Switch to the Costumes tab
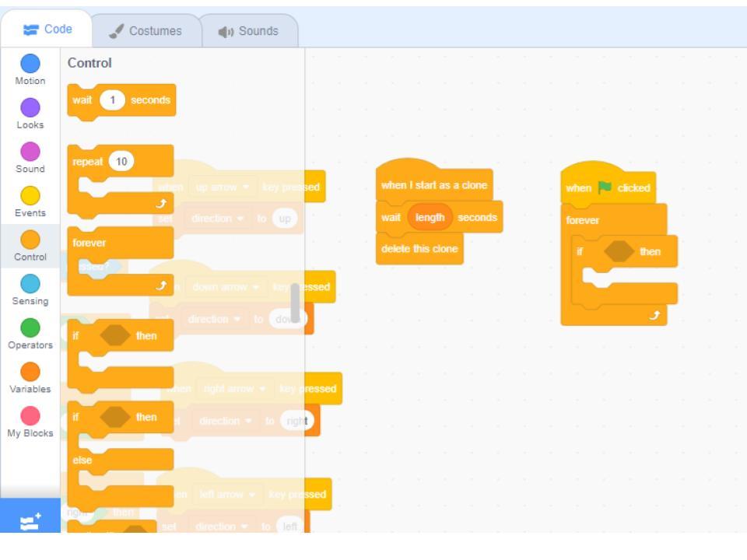This screenshot has width=747, height=560. (x=145, y=31)
